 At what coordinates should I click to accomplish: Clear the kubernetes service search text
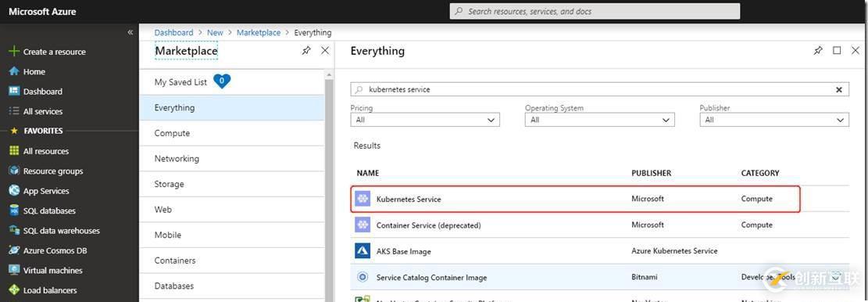[x=838, y=89]
